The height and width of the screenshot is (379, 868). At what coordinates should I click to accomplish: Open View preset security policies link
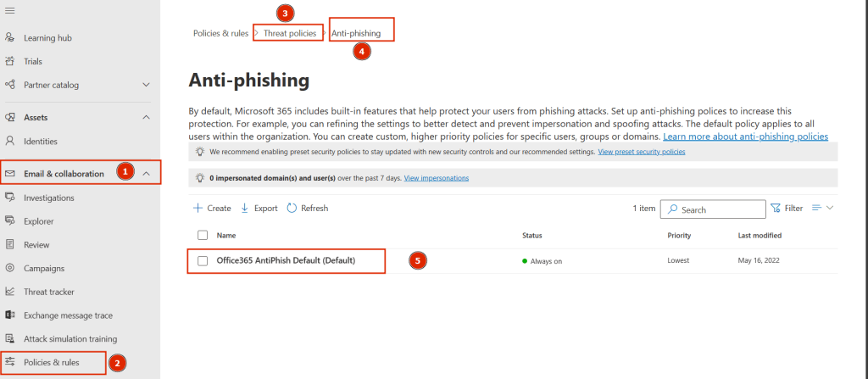click(x=641, y=152)
